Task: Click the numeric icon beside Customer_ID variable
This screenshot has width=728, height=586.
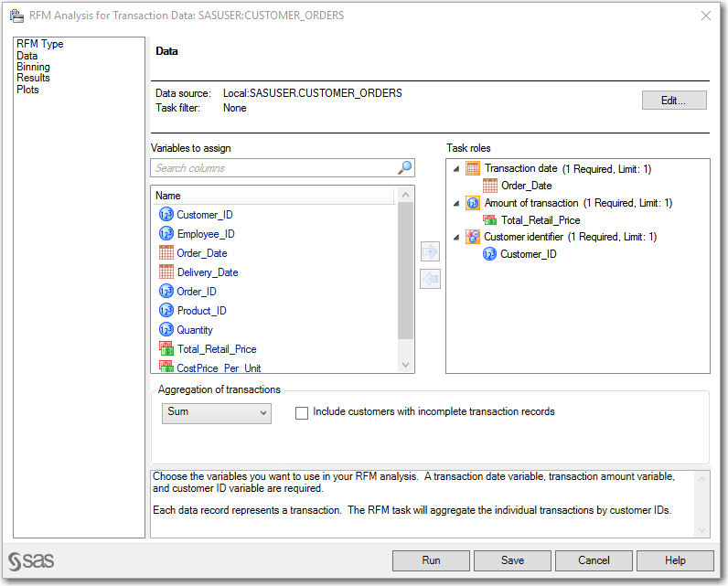Action: [166, 215]
